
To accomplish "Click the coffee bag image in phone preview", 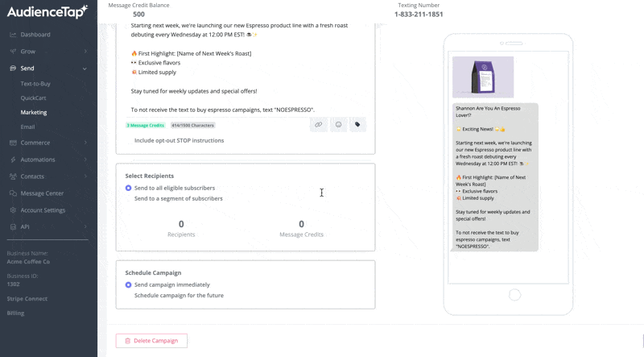I will [x=483, y=77].
